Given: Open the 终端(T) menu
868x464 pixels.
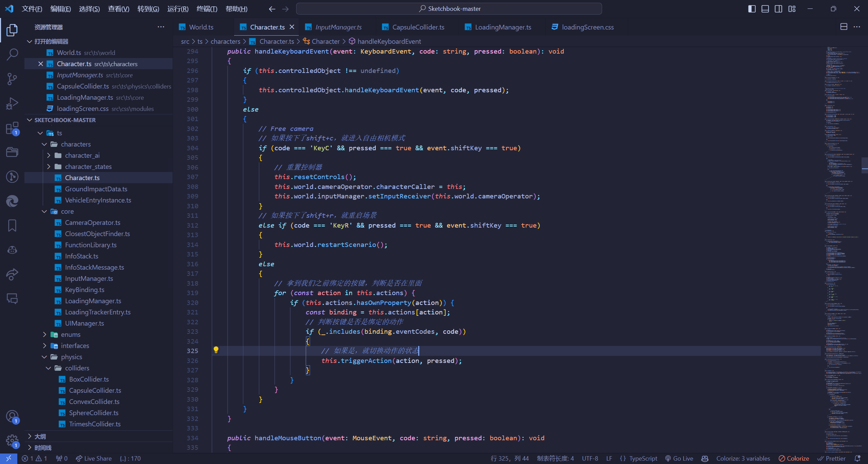Looking at the screenshot, I should (x=207, y=9).
